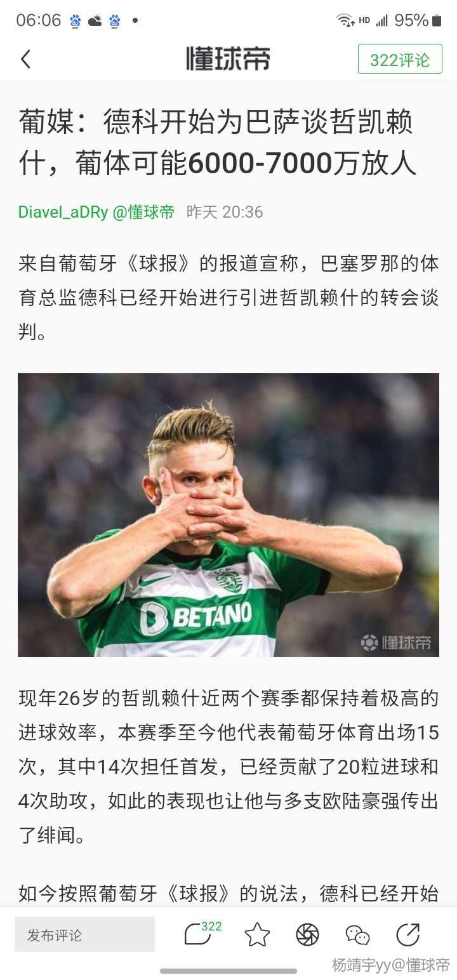The height and width of the screenshot is (980, 457).
Task: Tap the battery indicator icon
Action: [437, 20]
